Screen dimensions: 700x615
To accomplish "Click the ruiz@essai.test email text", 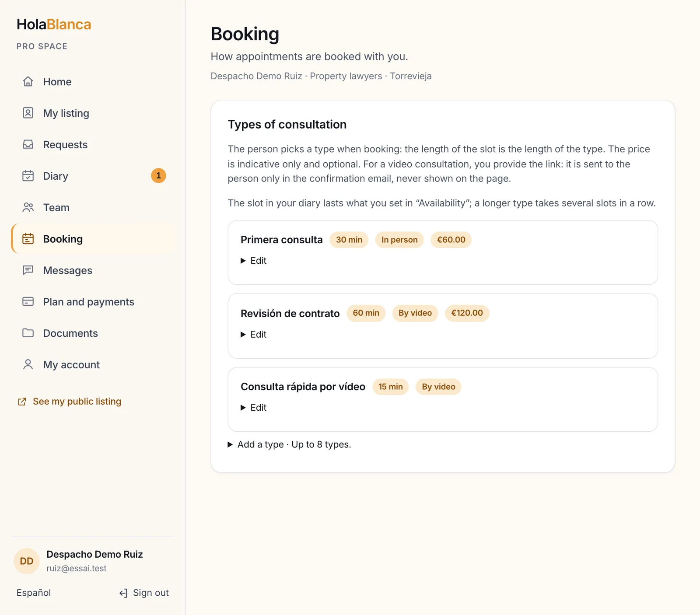I will click(77, 568).
